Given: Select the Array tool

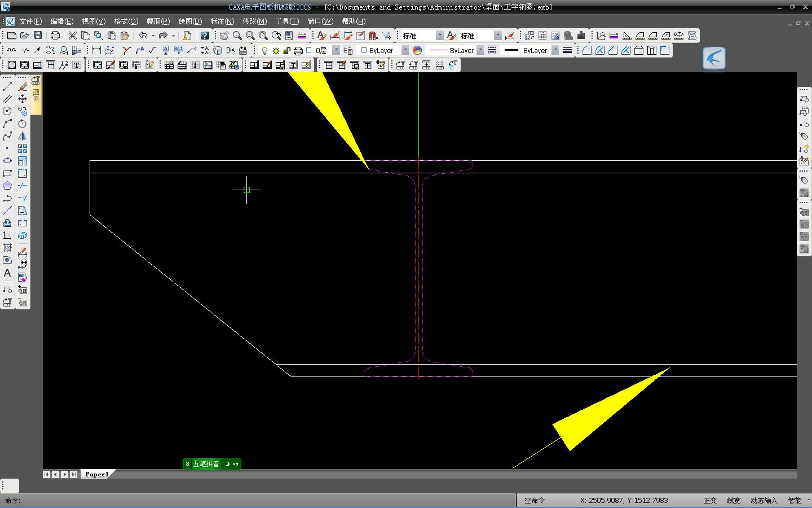Looking at the screenshot, I should coord(23,148).
